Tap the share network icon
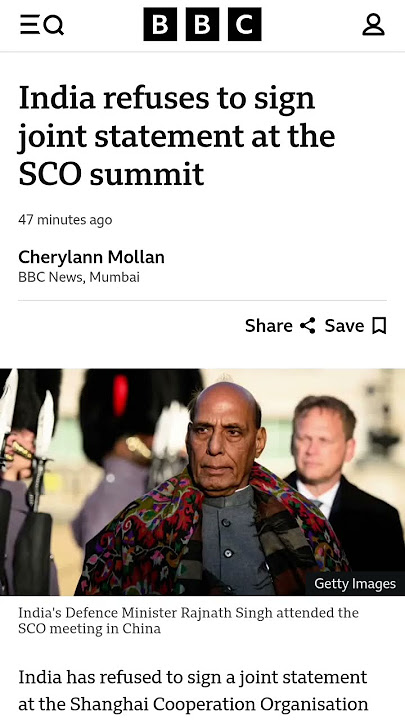Image resolution: width=405 pixels, height=720 pixels. pyautogui.click(x=308, y=326)
